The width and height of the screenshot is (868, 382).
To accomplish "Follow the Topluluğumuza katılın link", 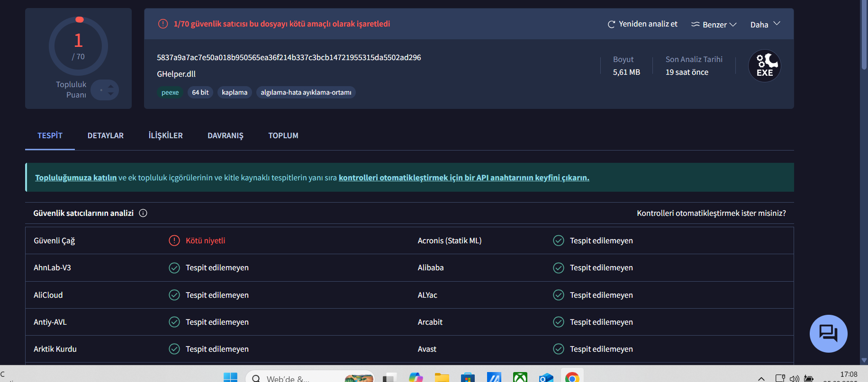I will coord(76,178).
